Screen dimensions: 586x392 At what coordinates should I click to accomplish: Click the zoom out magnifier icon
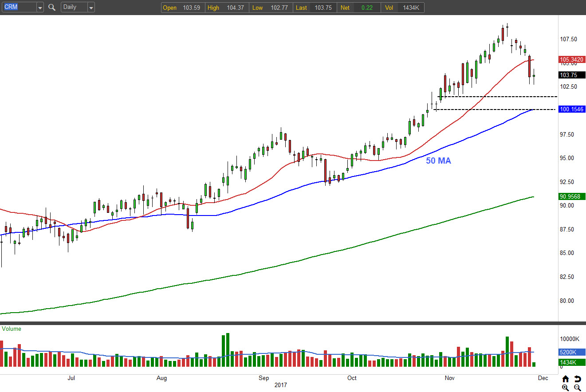pyautogui.click(x=578, y=388)
